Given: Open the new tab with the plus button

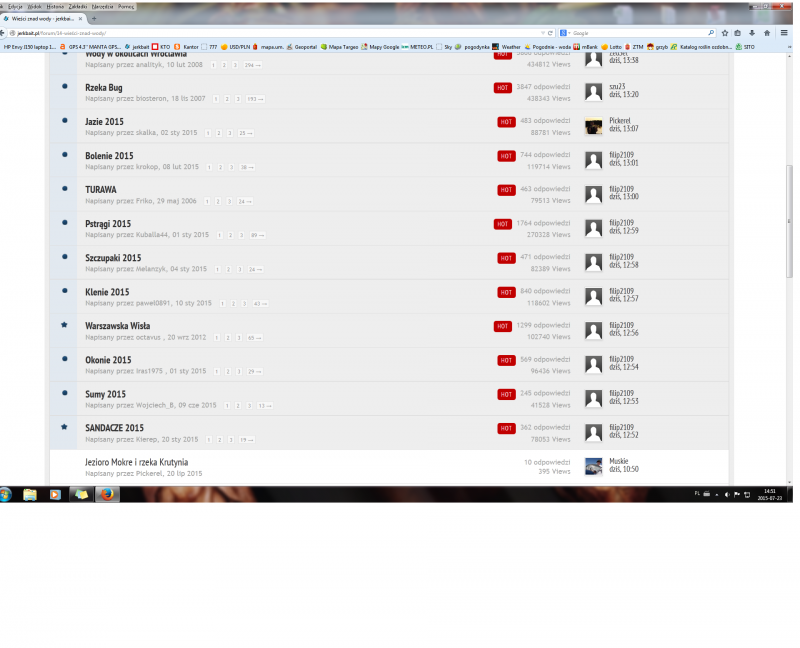Looking at the screenshot, I should pyautogui.click(x=94, y=19).
